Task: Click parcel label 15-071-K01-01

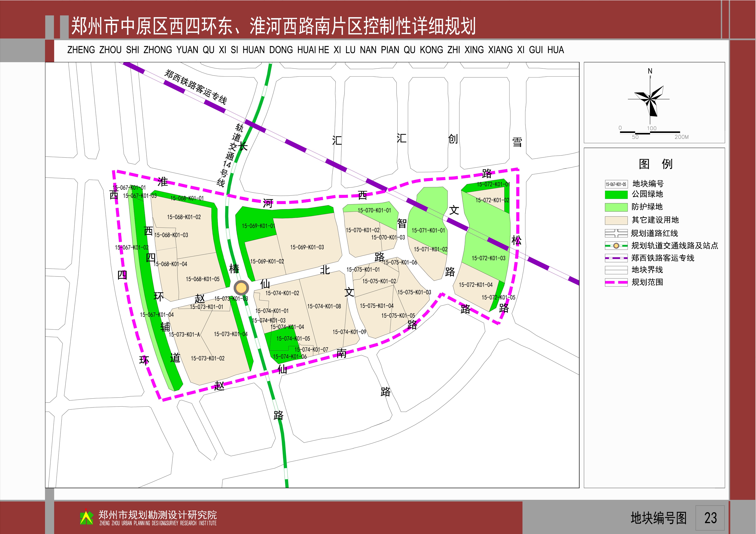Action: [x=428, y=231]
